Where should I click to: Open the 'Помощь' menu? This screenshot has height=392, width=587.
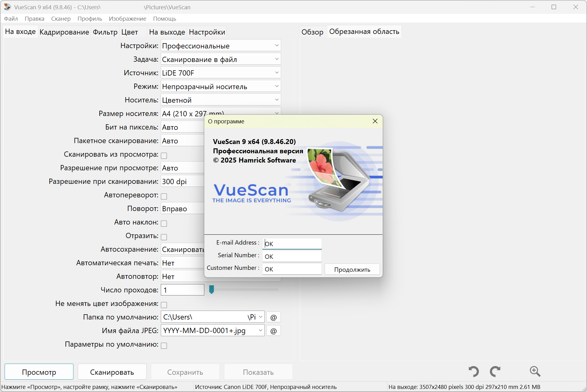point(164,19)
